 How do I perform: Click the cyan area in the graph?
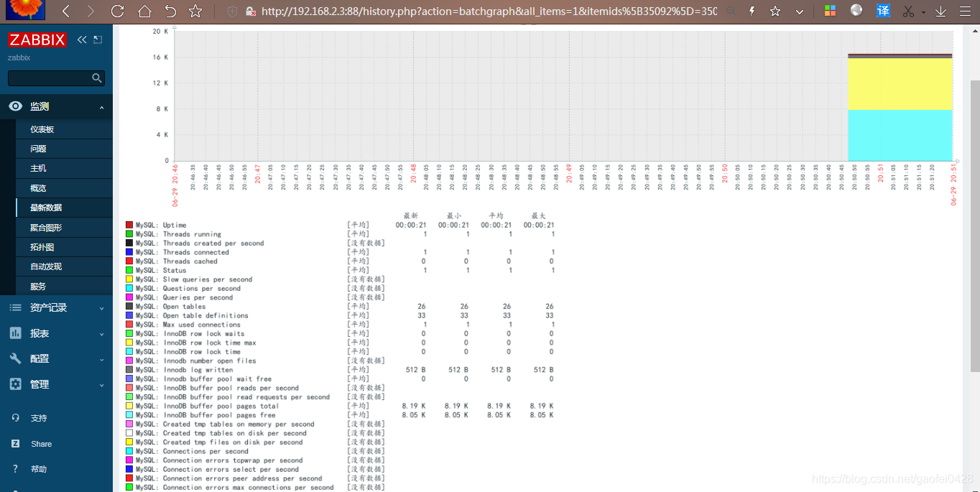pyautogui.click(x=900, y=135)
